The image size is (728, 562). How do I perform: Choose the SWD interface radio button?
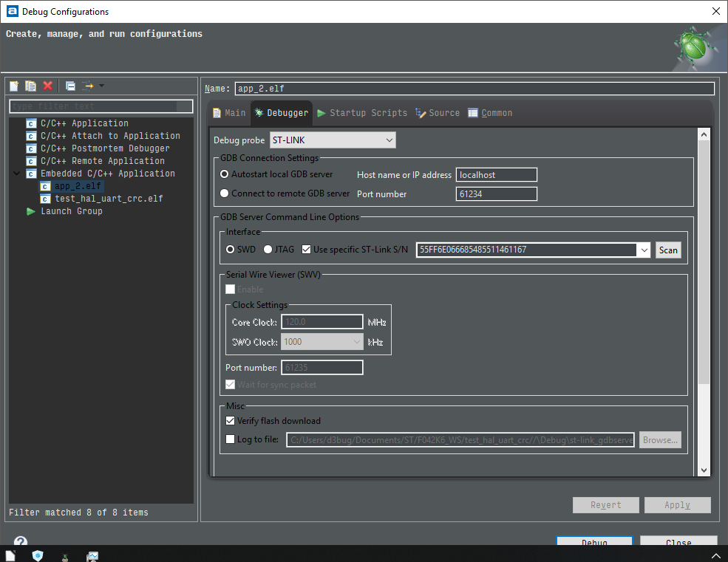click(x=231, y=250)
